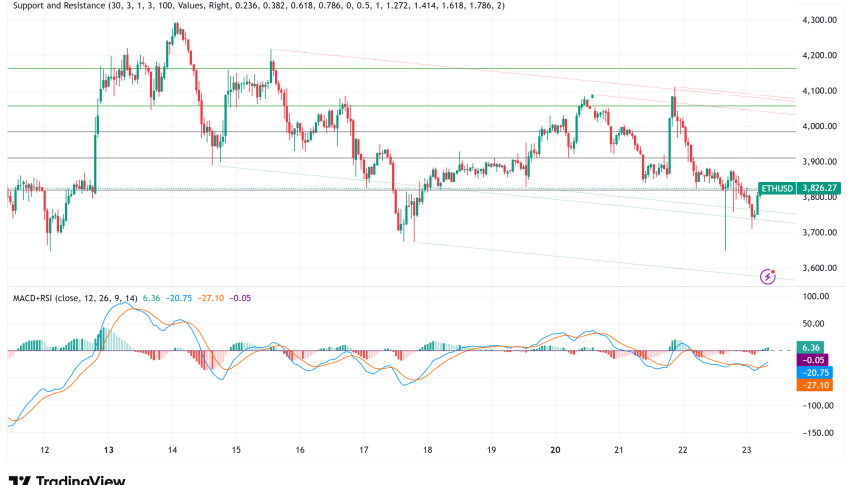Click the purple lightning bolt events icon
Image resolution: width=852 pixels, height=485 pixels.
point(768,275)
